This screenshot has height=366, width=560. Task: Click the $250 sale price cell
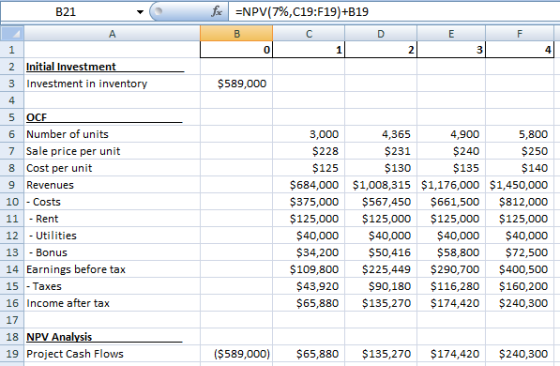520,151
